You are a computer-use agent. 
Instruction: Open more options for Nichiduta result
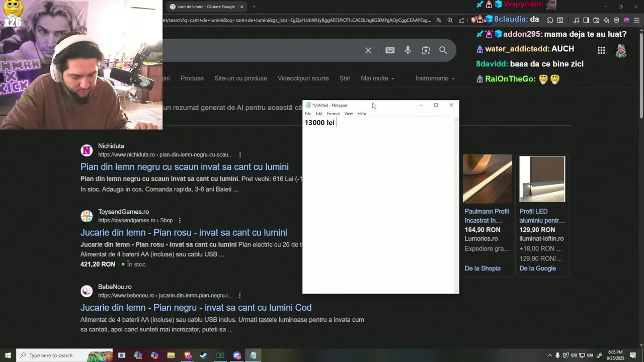[x=240, y=155]
